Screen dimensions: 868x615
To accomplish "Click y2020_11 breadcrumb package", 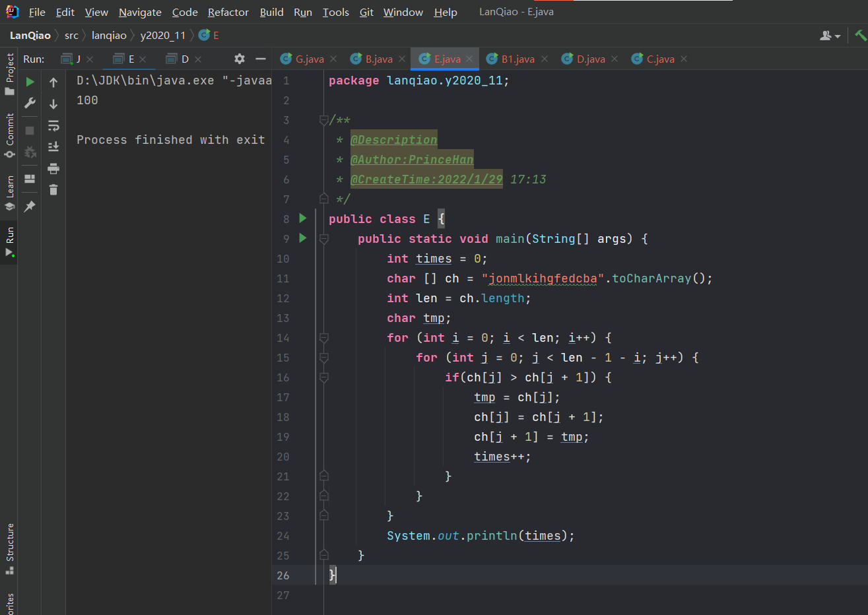I will 163,36.
